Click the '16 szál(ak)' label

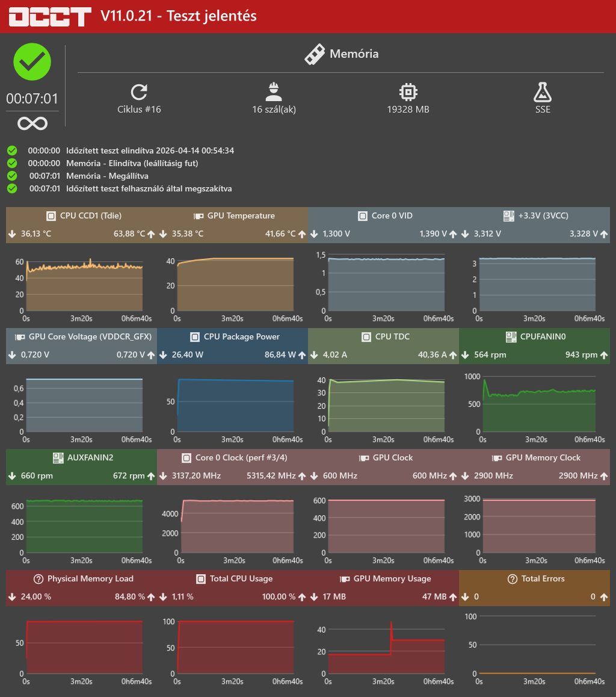coord(274,110)
